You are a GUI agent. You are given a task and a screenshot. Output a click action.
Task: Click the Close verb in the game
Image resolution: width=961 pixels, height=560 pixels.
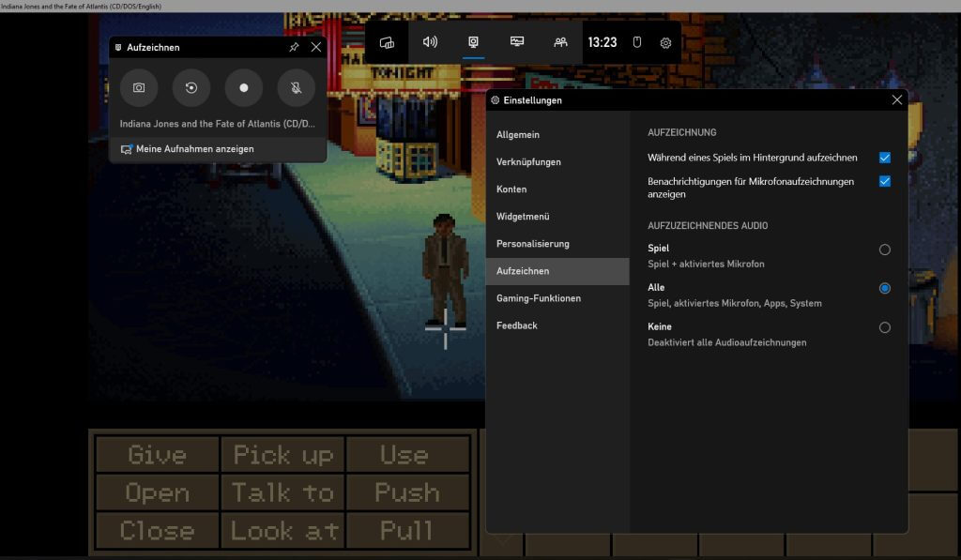pos(158,531)
